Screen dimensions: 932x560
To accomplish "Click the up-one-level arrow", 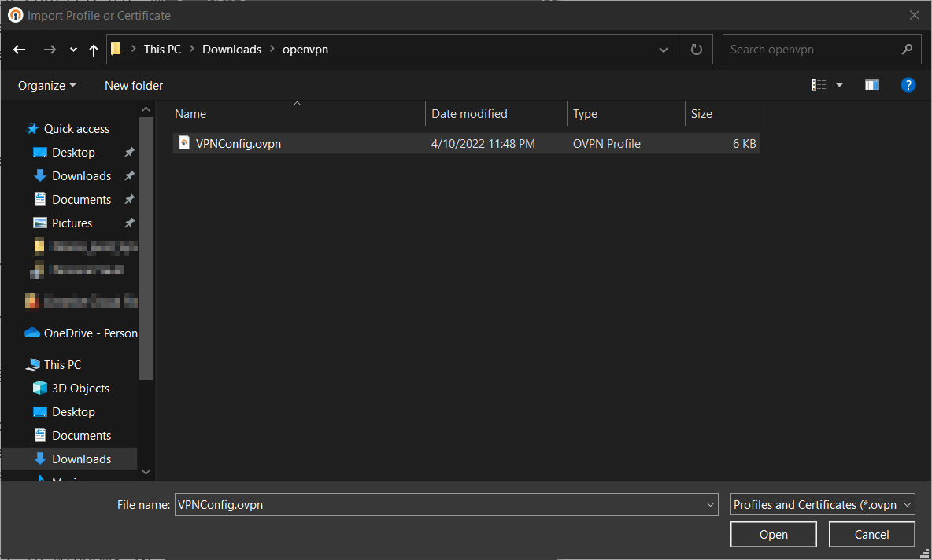I will click(93, 49).
